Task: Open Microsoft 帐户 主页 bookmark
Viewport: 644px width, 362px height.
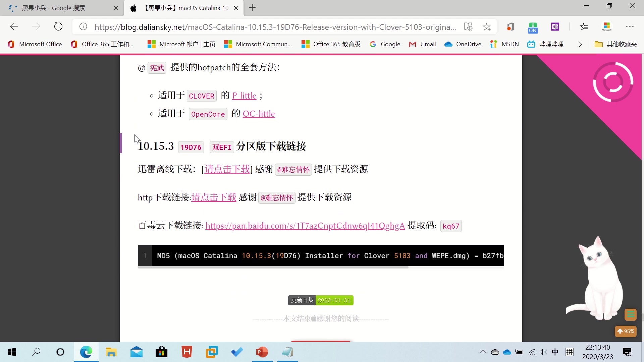Action: tap(181, 44)
